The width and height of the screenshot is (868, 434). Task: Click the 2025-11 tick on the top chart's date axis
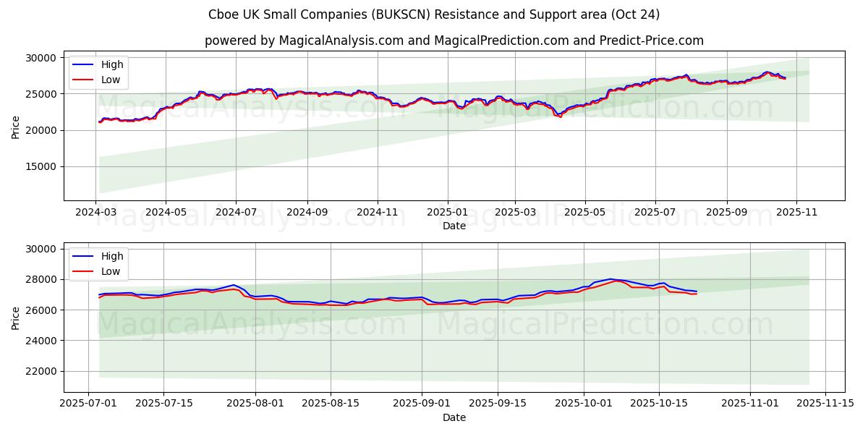pyautogui.click(x=796, y=213)
